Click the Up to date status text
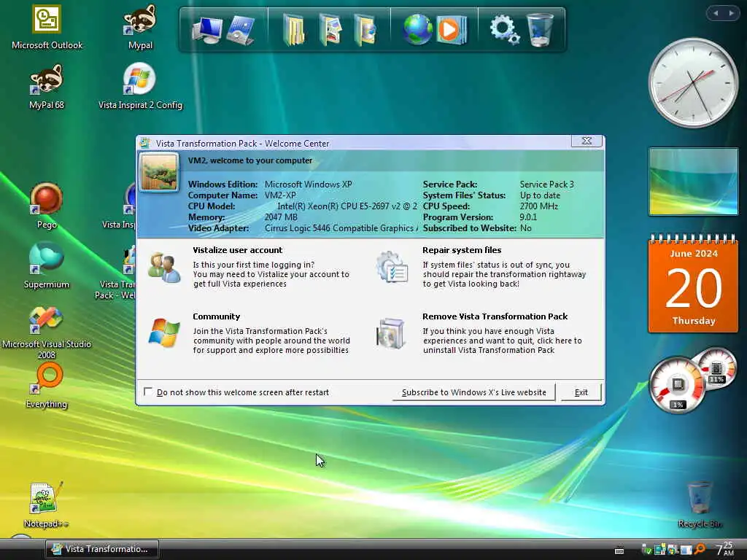 [x=540, y=195]
